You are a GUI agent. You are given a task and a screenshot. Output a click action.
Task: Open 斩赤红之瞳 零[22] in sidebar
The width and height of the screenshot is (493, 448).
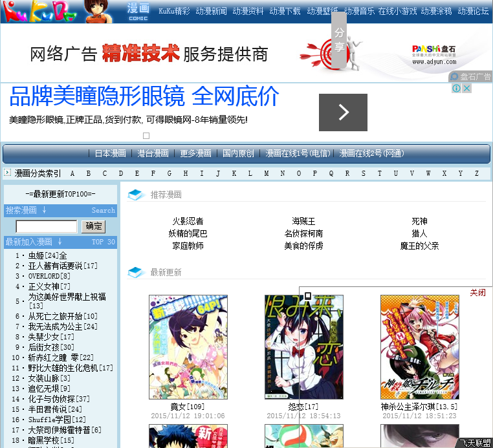point(61,357)
